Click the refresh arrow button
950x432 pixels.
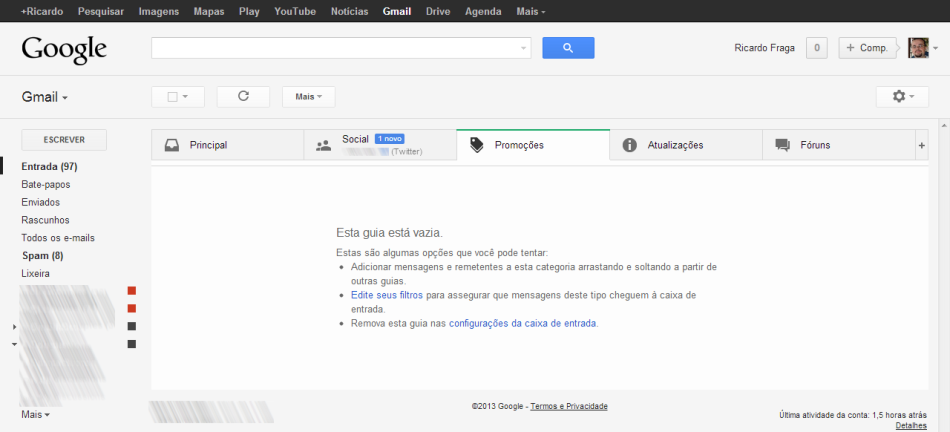243,96
